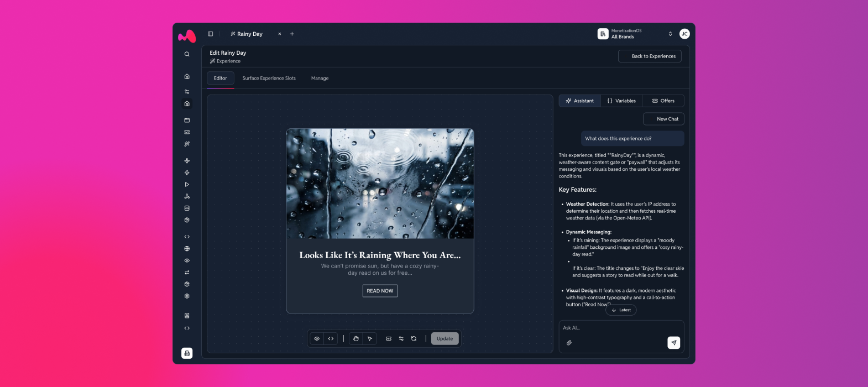Viewport: 868px width, 387px height.
Task: Open the play triangle icon in the sidebar
Action: (187, 185)
